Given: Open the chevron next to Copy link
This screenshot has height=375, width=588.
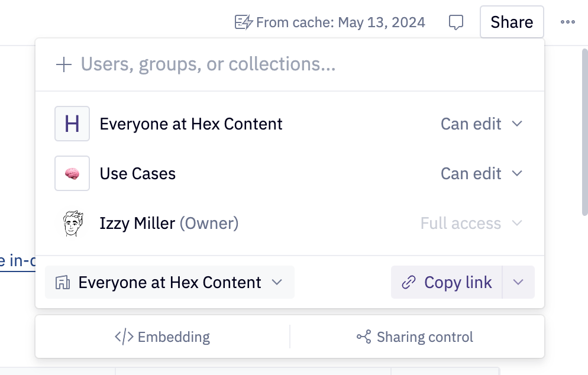Looking at the screenshot, I should 519,282.
